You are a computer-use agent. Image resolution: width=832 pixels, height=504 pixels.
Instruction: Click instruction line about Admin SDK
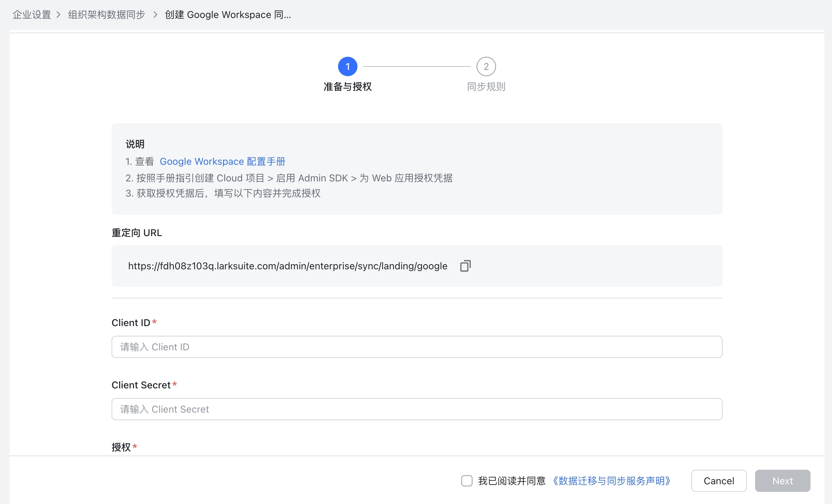tap(289, 178)
